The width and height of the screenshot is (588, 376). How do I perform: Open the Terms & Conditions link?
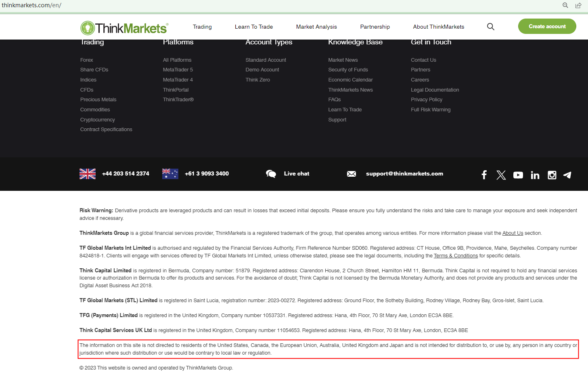click(x=455, y=255)
